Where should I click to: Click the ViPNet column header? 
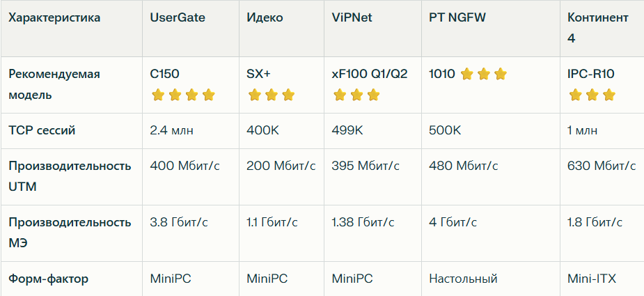tap(352, 17)
